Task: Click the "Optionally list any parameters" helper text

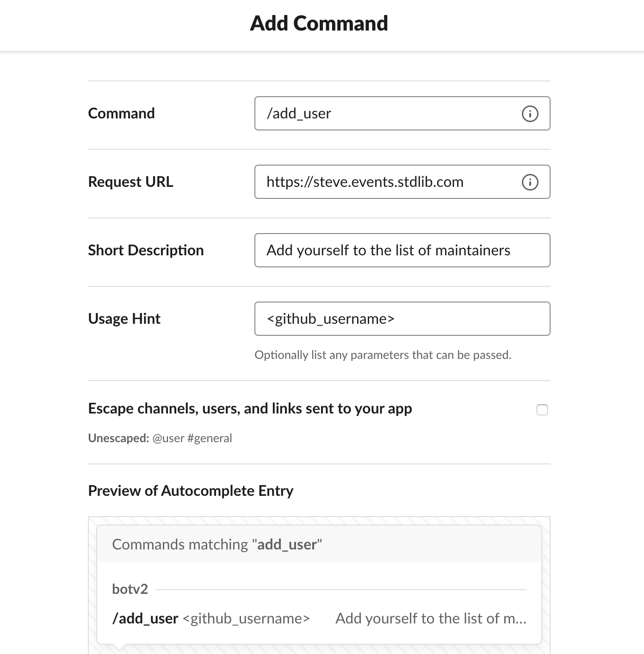Action: point(383,355)
